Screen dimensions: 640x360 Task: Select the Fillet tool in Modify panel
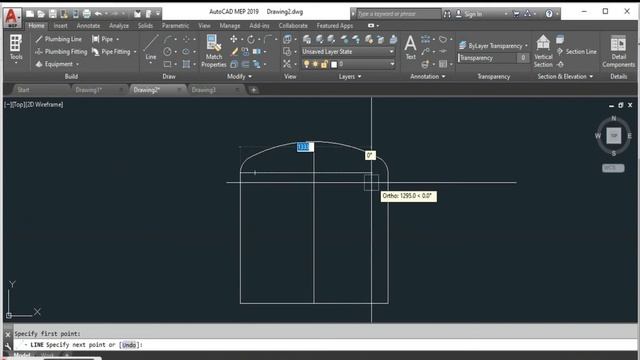(x=268, y=39)
